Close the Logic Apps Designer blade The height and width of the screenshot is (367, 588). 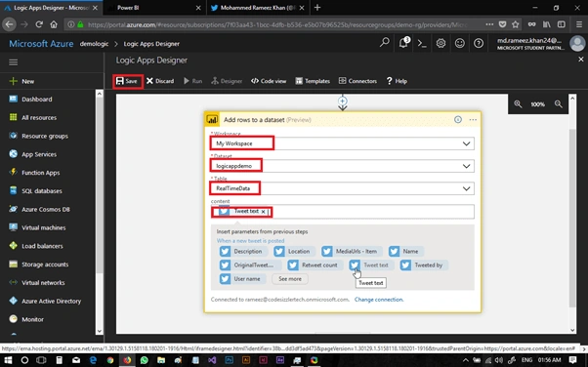pyautogui.click(x=581, y=60)
